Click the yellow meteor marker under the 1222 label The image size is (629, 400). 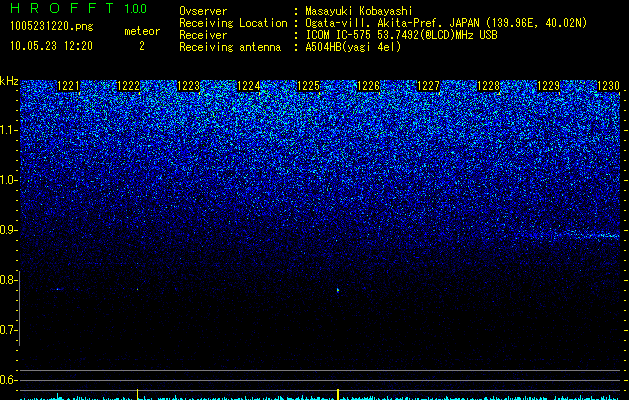(138, 394)
